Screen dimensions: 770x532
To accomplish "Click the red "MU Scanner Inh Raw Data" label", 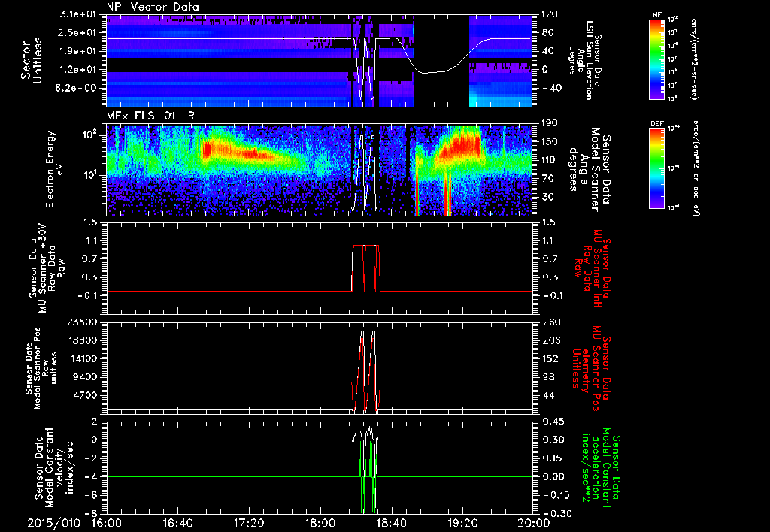I will 591,268.
